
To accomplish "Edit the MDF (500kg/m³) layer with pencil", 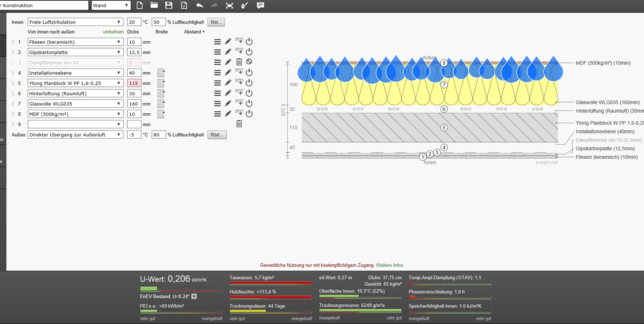I will point(228,114).
